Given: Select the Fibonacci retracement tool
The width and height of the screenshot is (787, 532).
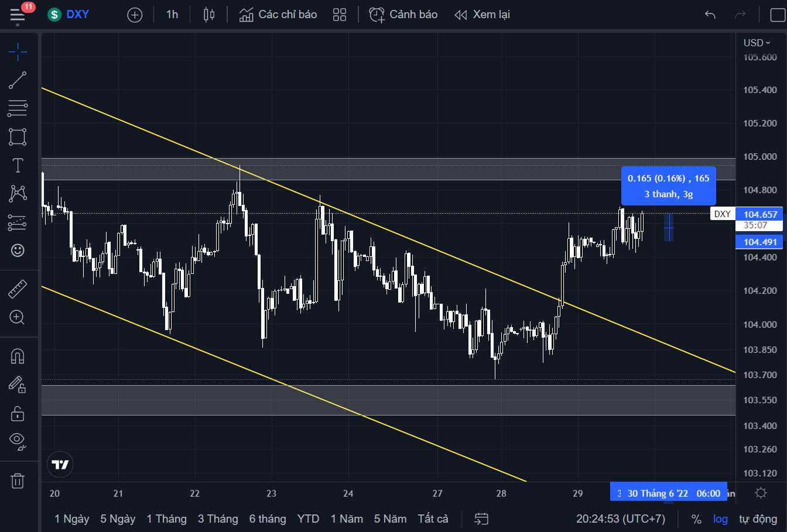Looking at the screenshot, I should [18, 108].
